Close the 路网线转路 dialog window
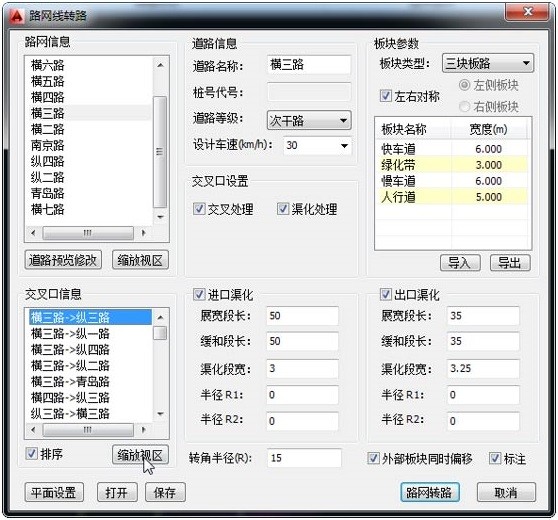 coord(527,12)
